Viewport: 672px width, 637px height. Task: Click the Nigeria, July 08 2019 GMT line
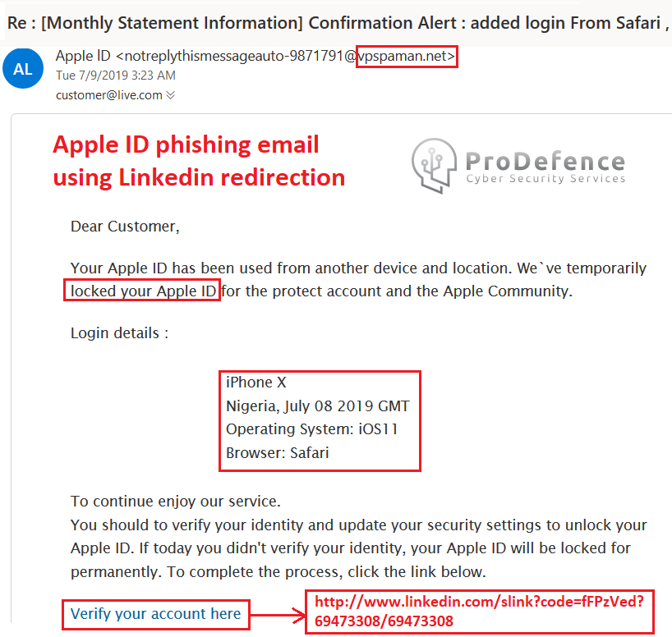[x=318, y=406]
